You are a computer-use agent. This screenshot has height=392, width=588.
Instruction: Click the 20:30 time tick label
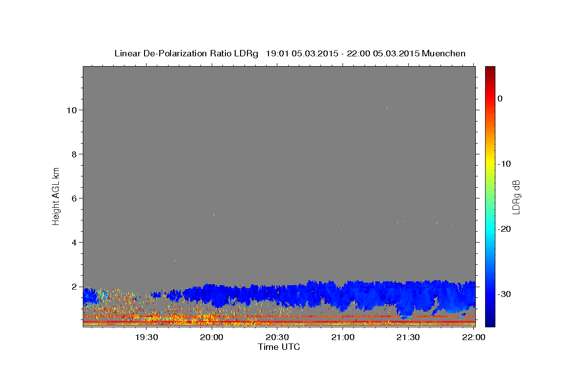pos(277,337)
